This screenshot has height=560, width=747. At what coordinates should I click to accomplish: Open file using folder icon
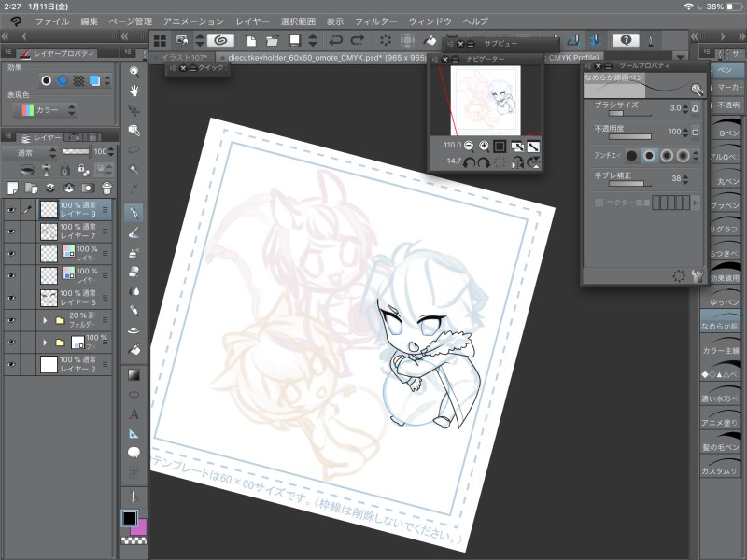273,40
